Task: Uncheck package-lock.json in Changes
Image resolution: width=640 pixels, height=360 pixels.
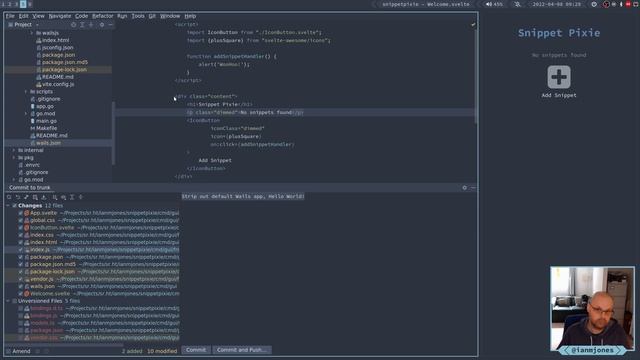Action: tap(20, 272)
